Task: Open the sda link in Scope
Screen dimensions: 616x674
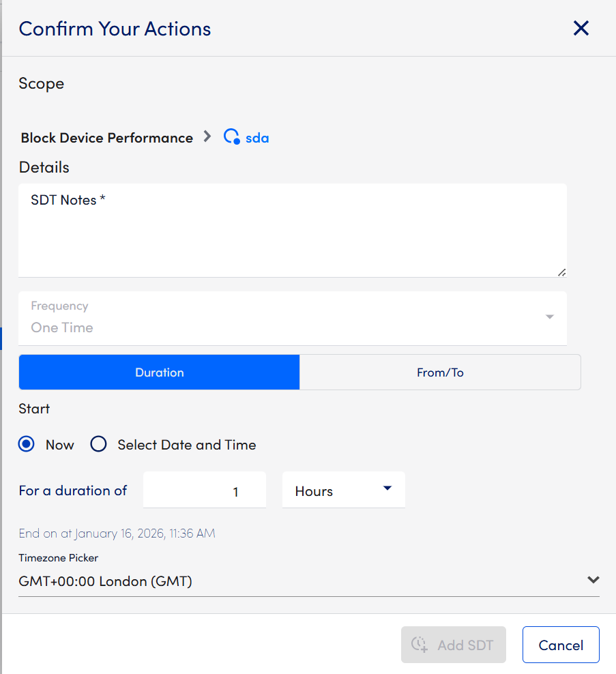Action: pos(257,138)
